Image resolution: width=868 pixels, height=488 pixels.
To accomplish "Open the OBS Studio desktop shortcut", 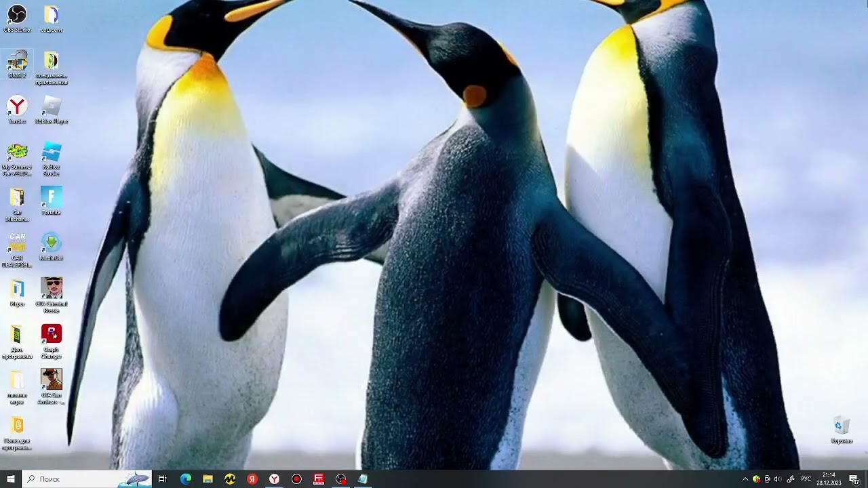I will click(x=17, y=19).
